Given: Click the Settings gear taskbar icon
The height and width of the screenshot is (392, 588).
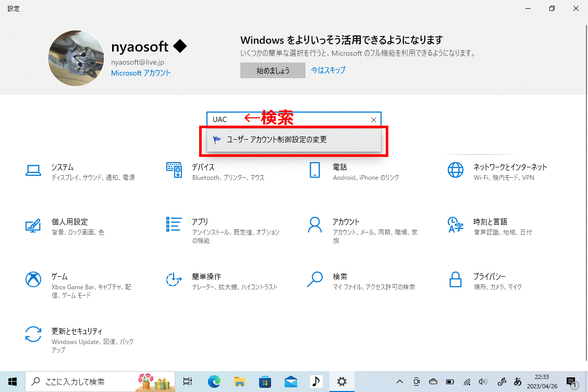Looking at the screenshot, I should [341, 382].
